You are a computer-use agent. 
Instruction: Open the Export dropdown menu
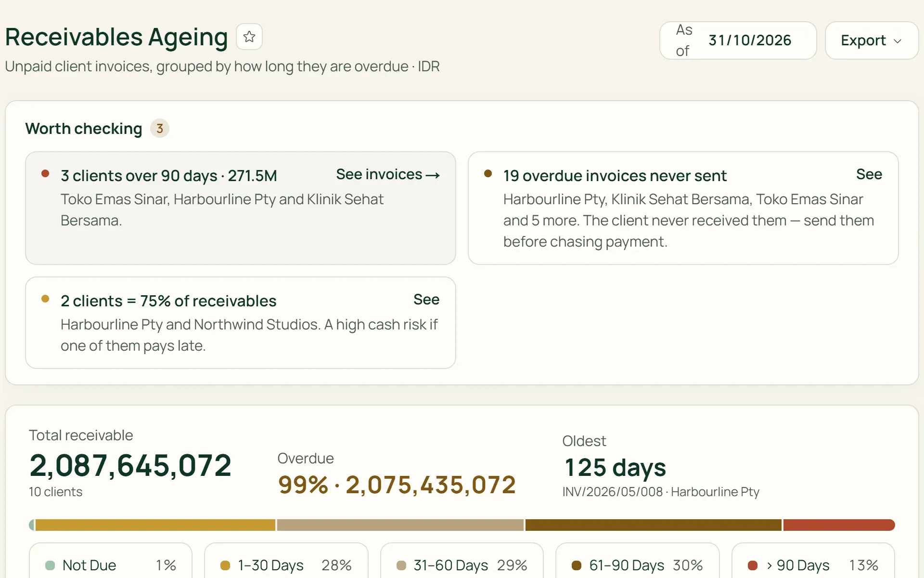872,40
